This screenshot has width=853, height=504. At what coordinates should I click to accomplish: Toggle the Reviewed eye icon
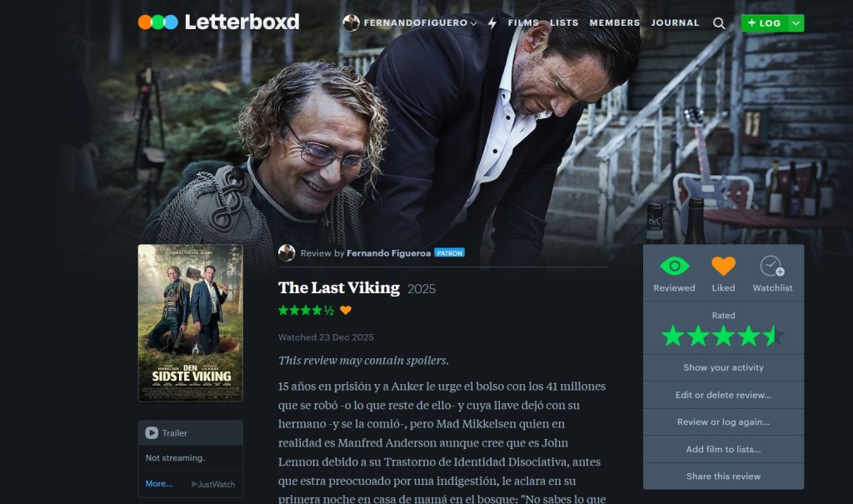(x=674, y=266)
